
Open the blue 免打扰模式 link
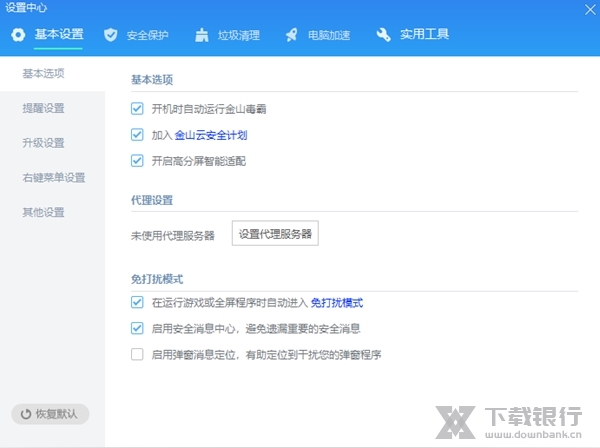pos(337,303)
